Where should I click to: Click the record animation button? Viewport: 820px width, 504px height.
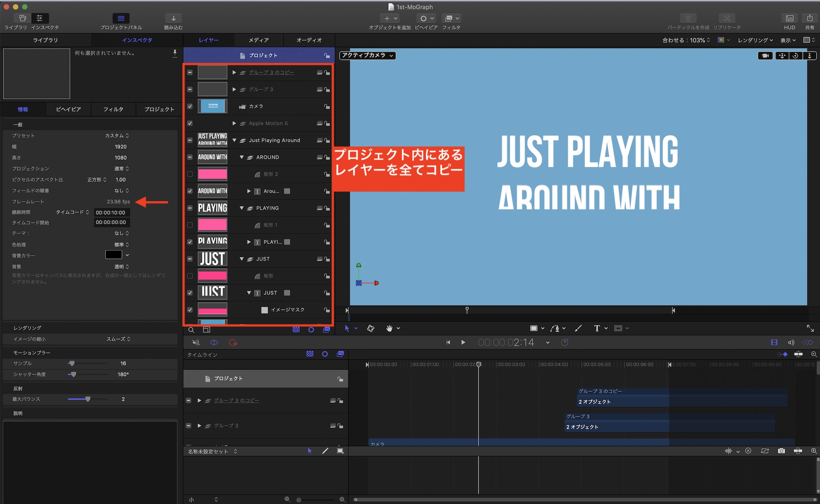point(233,343)
